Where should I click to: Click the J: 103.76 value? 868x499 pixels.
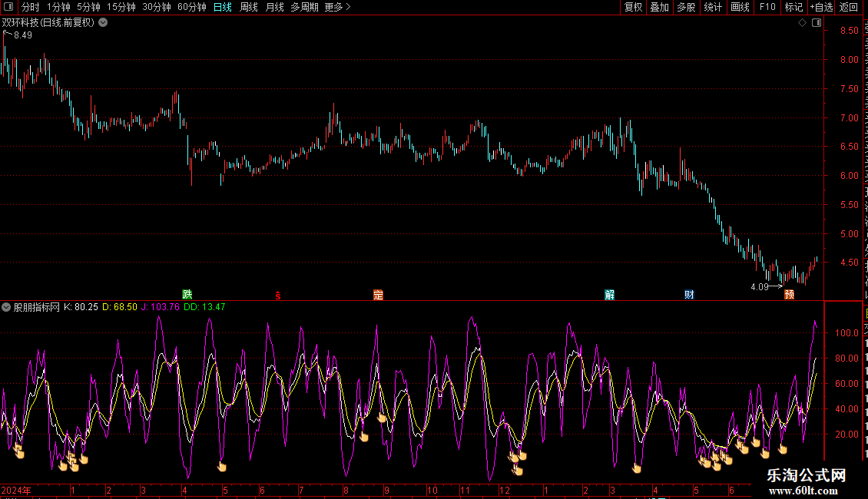(x=160, y=307)
